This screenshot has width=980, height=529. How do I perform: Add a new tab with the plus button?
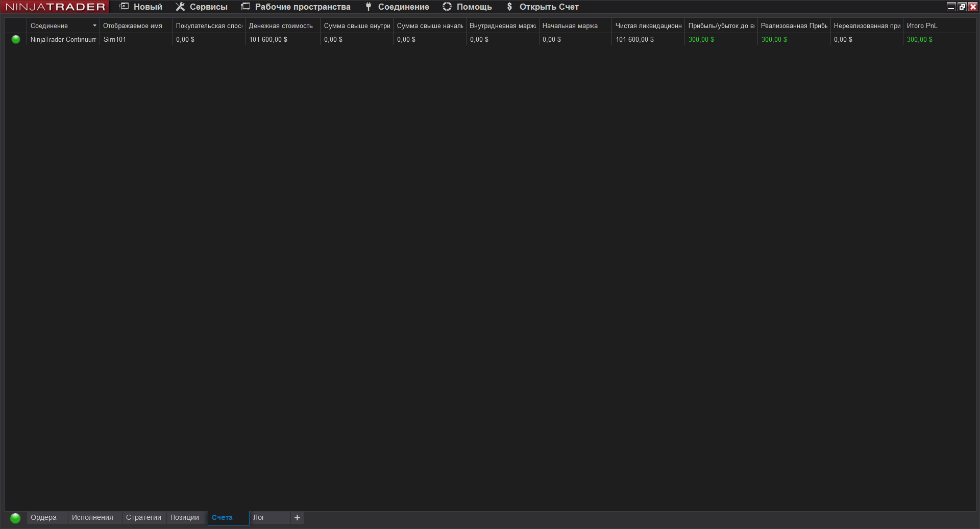coord(297,517)
